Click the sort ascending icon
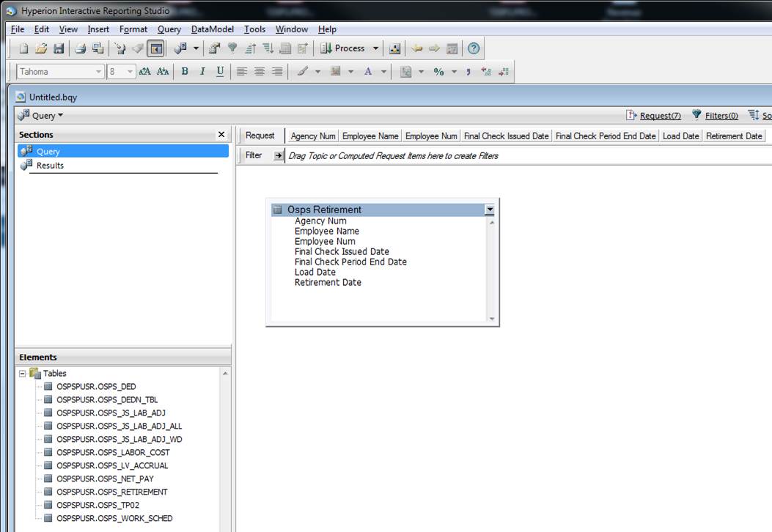 tap(250, 48)
